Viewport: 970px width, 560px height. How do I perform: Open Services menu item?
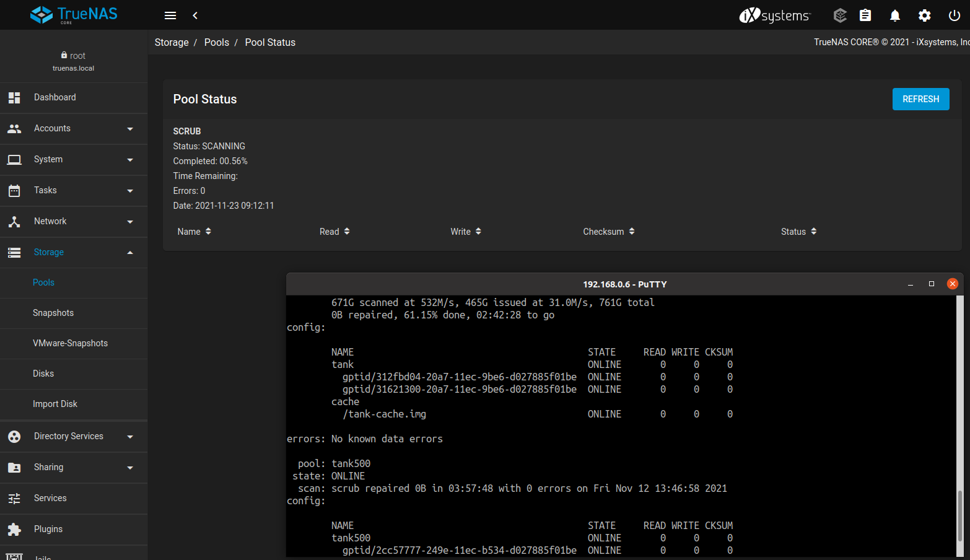tap(74, 499)
